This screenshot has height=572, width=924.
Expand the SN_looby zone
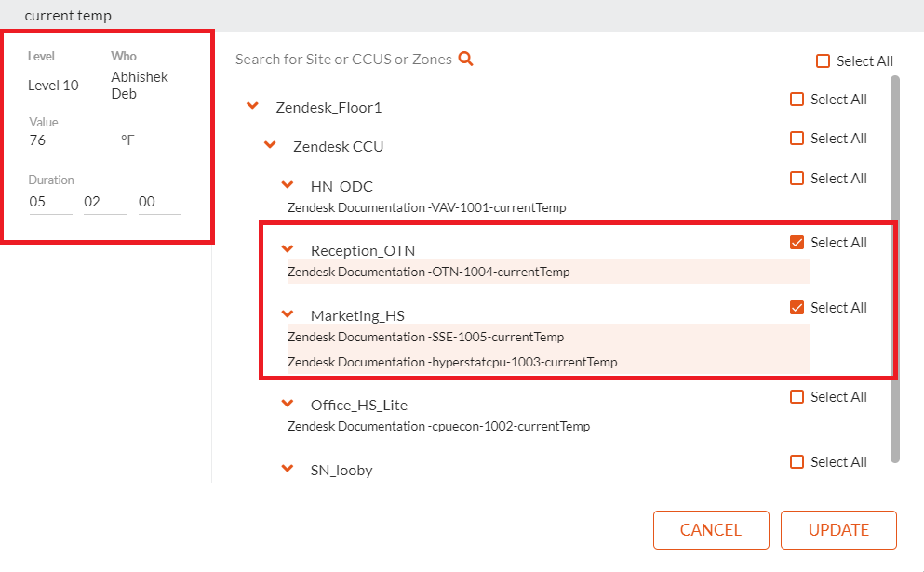[x=288, y=468]
